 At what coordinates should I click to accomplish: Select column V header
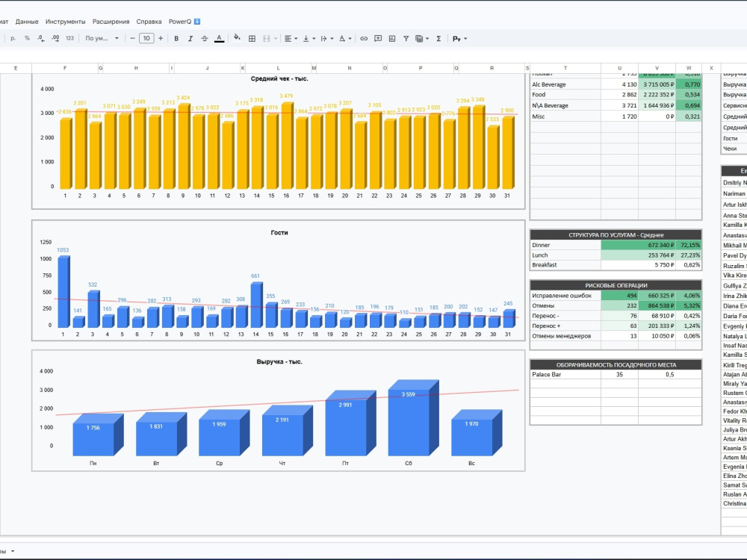(657, 68)
